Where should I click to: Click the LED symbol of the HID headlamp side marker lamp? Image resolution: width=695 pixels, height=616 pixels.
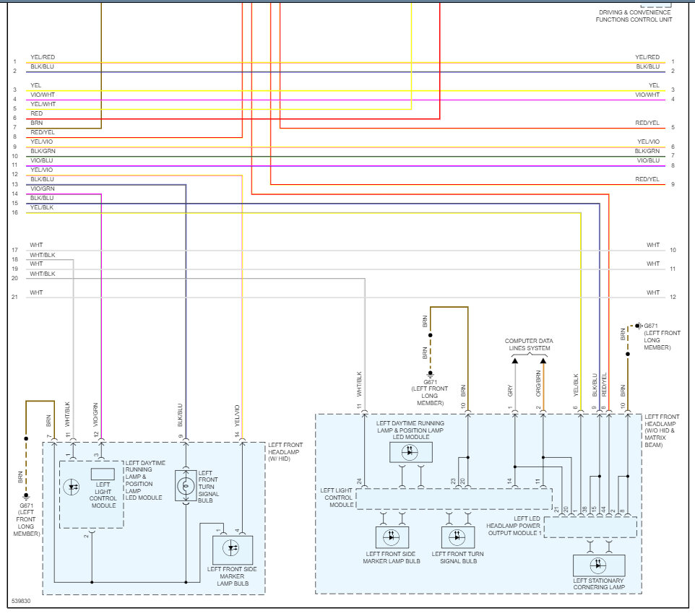click(x=231, y=548)
